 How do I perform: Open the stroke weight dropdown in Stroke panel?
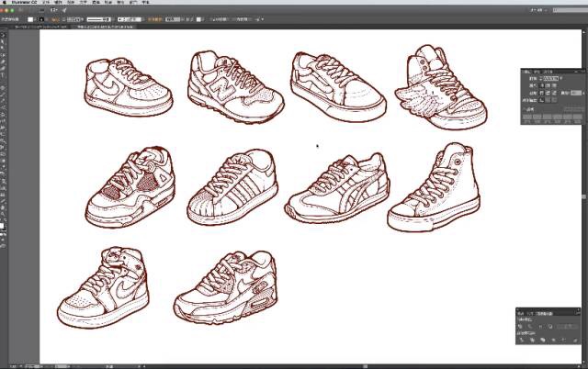coord(561,78)
